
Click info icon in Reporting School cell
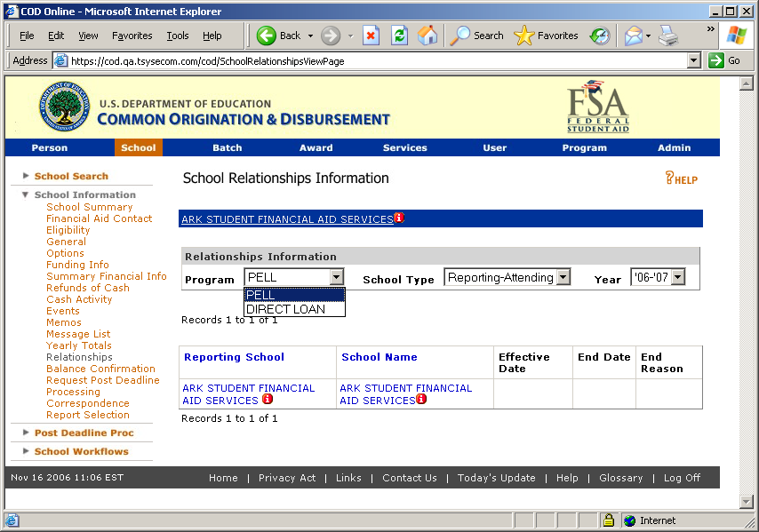pyautogui.click(x=268, y=399)
